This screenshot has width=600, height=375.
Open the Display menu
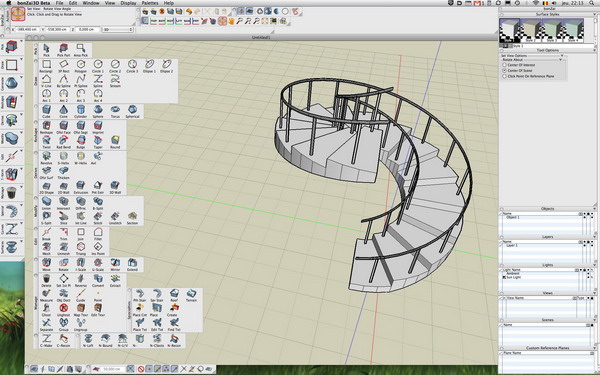[128, 3]
